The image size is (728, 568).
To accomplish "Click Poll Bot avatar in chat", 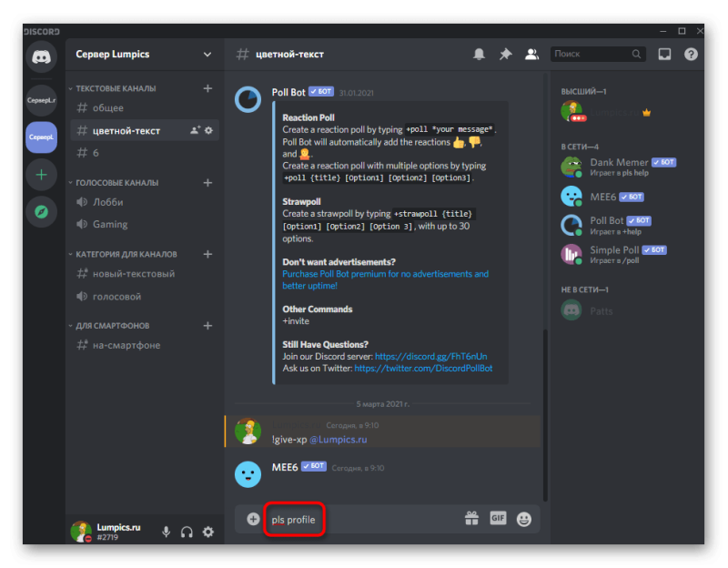I will coord(248,99).
